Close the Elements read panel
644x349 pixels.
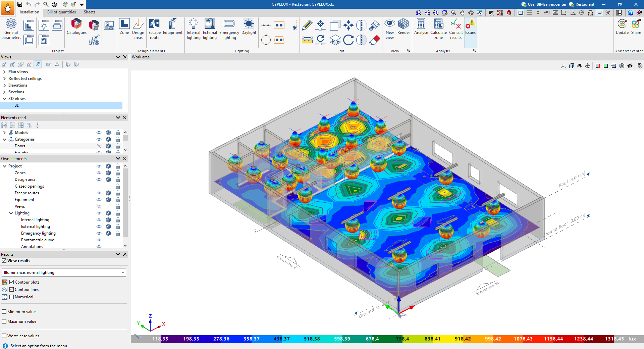tap(125, 118)
